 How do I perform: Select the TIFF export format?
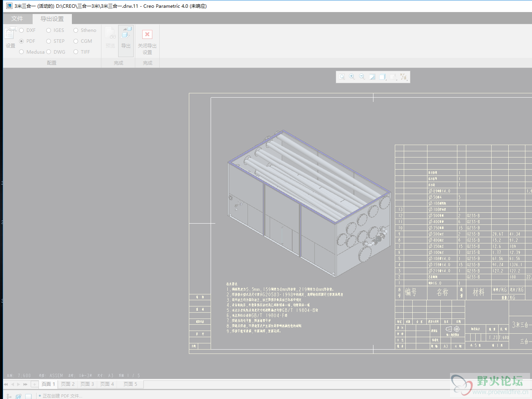click(x=82, y=52)
